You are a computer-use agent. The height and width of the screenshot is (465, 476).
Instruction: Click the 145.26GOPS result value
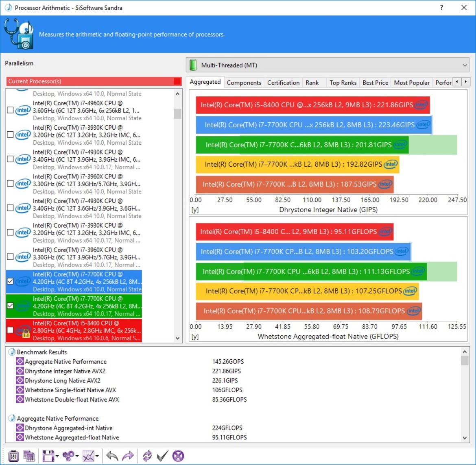(x=228, y=362)
